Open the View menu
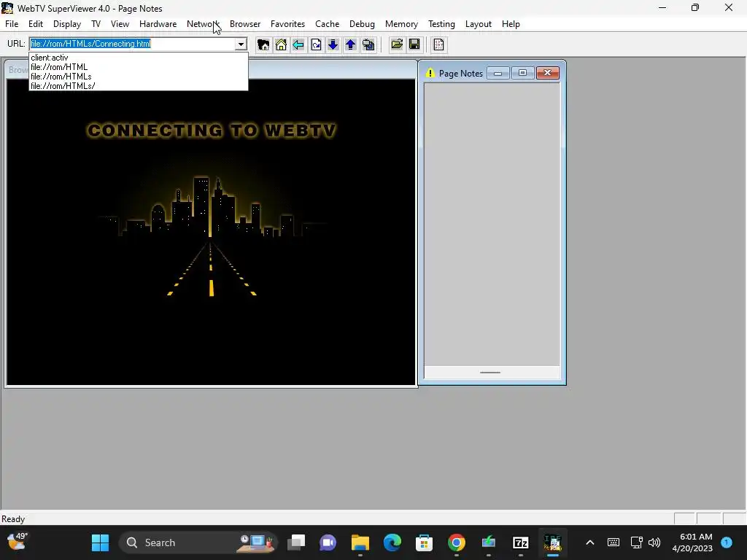The width and height of the screenshot is (747, 560). point(120,24)
